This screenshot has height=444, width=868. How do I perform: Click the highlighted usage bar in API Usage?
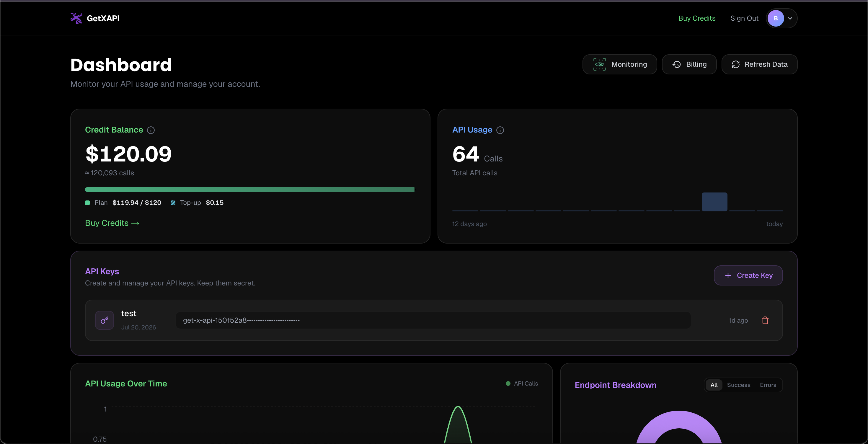pos(714,202)
